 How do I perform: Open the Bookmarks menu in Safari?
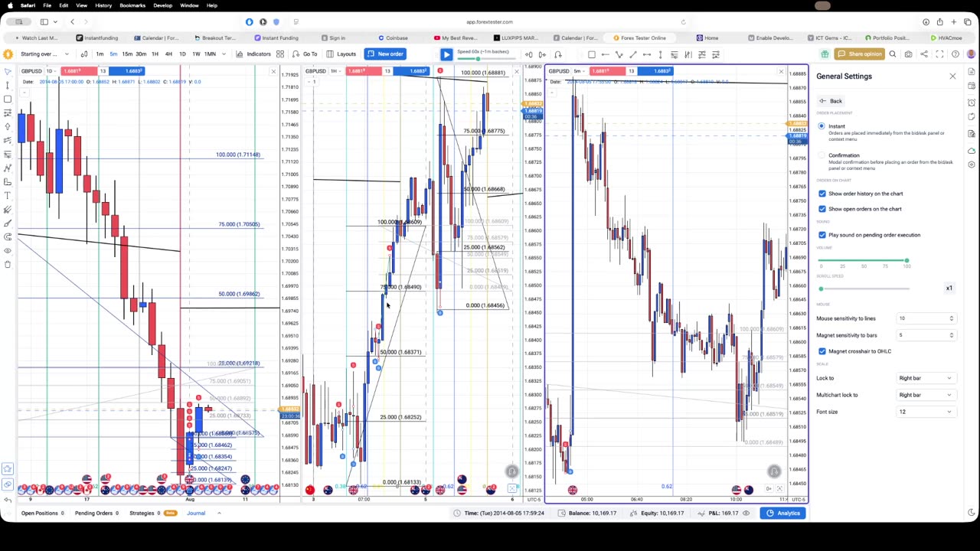point(132,5)
